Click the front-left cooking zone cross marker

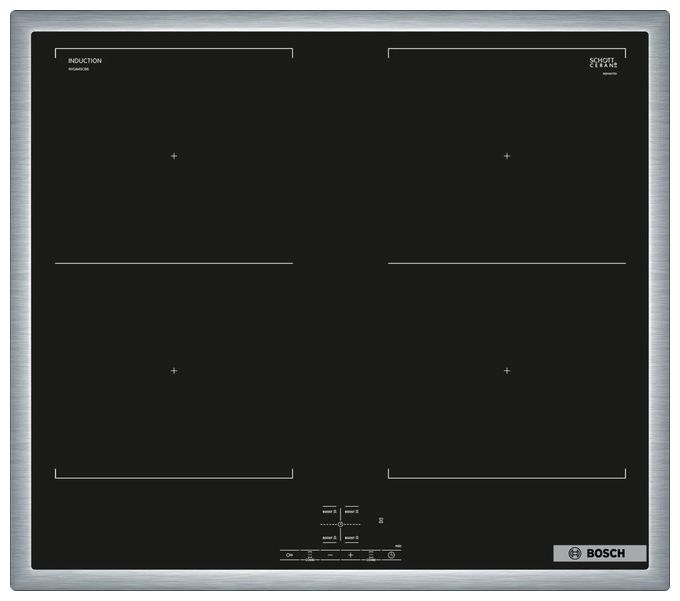(174, 371)
